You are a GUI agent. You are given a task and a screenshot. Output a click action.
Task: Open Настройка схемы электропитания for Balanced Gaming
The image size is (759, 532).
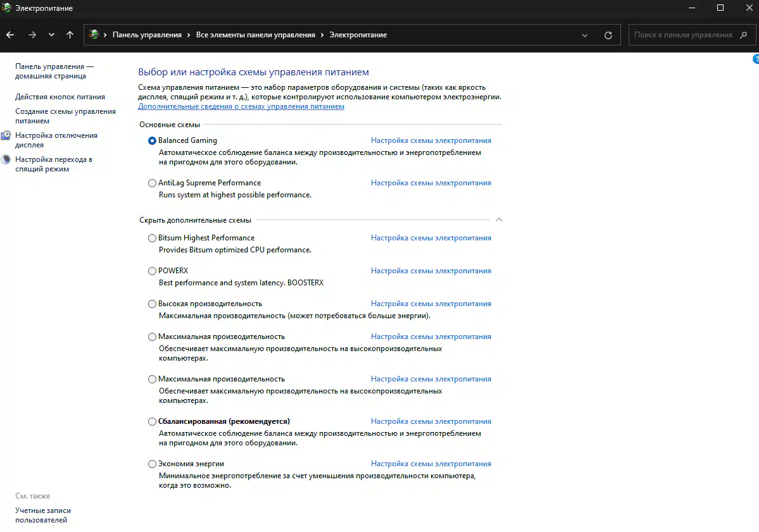pos(430,140)
